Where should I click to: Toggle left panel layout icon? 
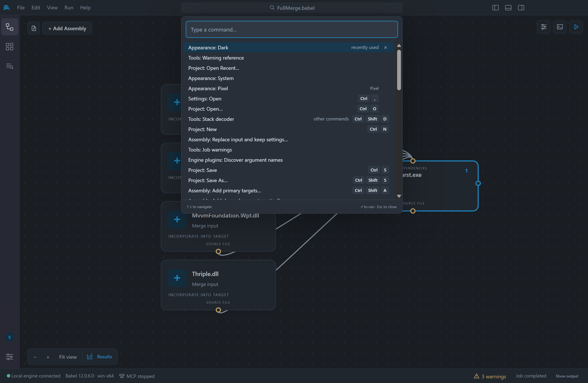point(495,8)
